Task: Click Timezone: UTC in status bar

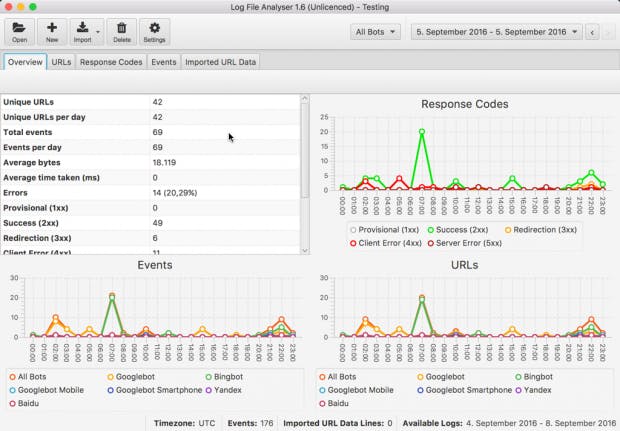Action: tap(184, 423)
